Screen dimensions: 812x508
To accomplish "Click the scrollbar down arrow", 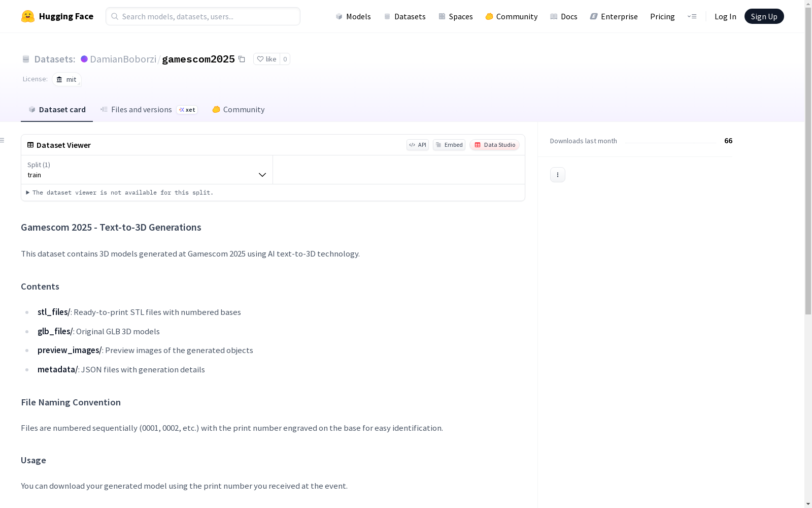I will click(808, 504).
